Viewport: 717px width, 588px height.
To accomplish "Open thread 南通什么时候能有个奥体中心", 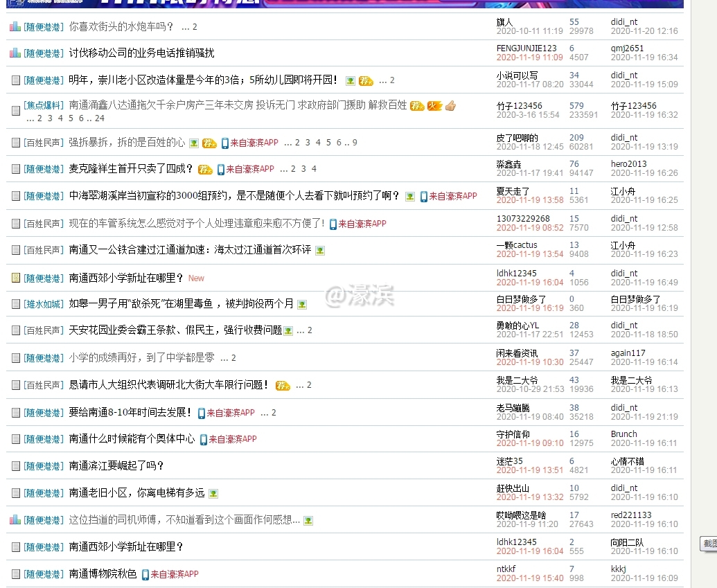I will click(x=132, y=438).
